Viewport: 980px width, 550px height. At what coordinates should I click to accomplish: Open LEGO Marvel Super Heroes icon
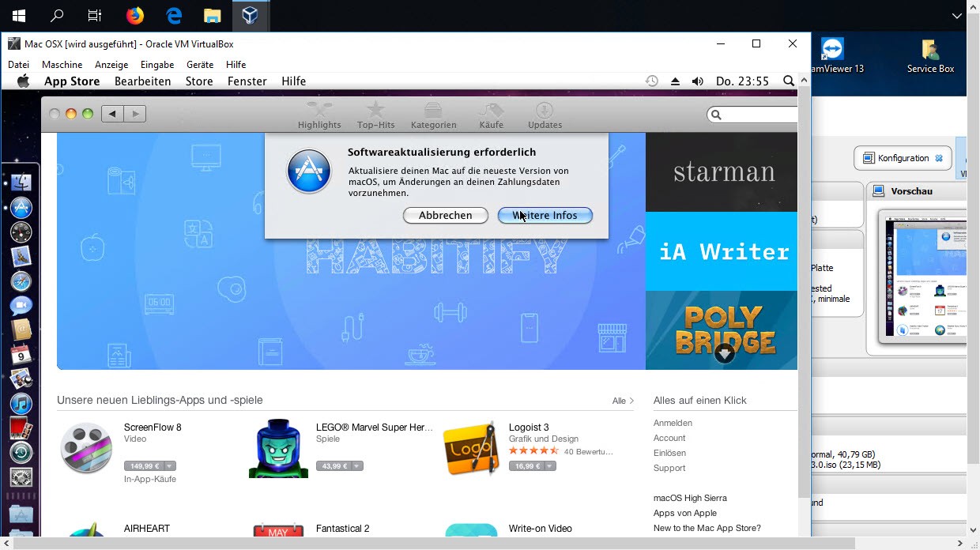click(x=278, y=448)
